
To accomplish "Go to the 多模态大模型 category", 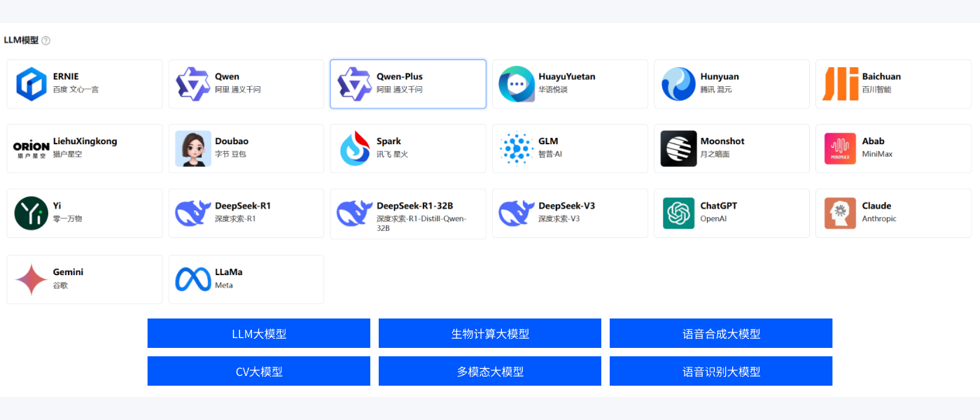I will [x=489, y=371].
